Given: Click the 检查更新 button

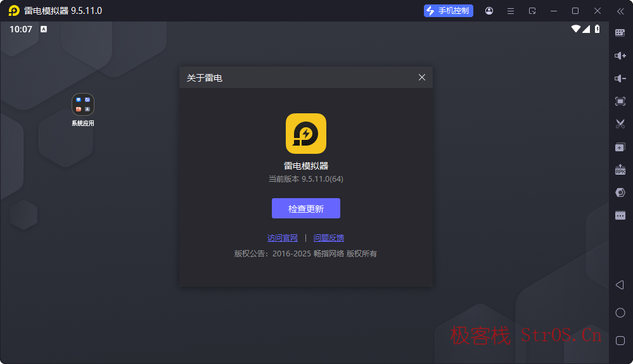Looking at the screenshot, I should click(x=305, y=208).
